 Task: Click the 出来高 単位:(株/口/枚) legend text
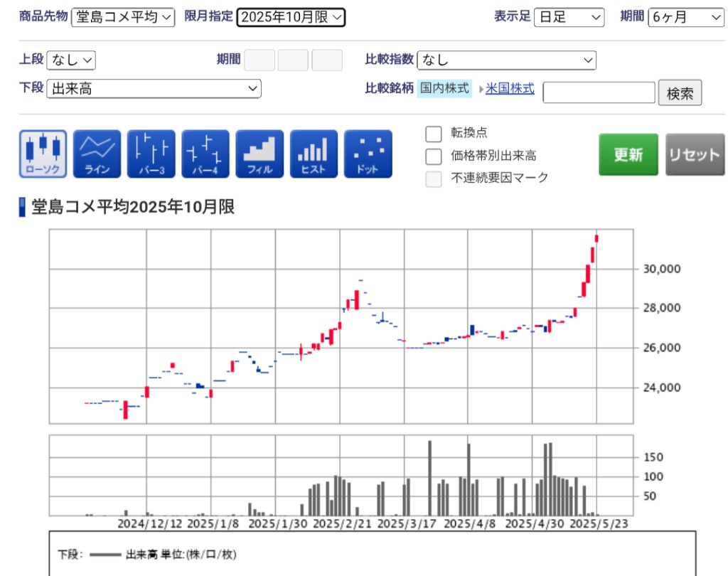click(x=181, y=555)
